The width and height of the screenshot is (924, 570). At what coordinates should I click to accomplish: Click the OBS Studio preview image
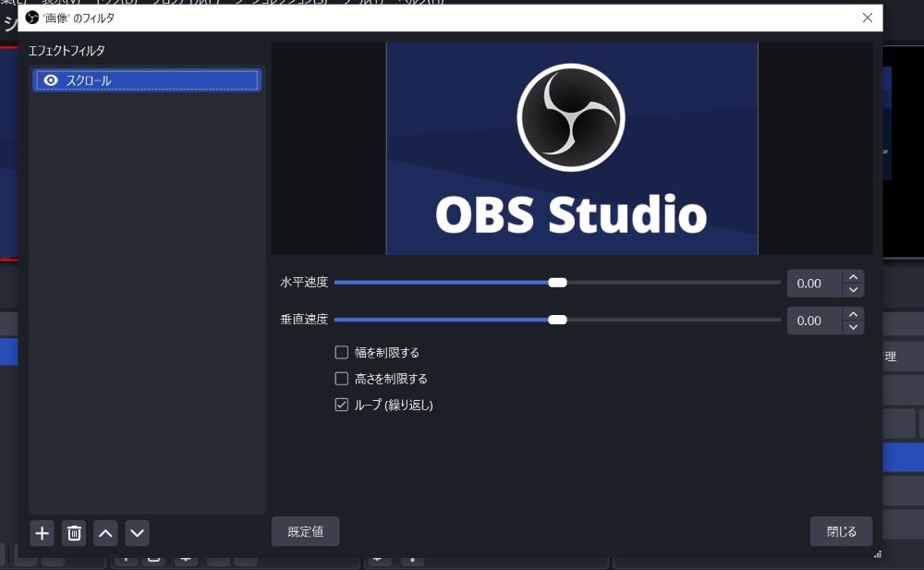pos(572,149)
